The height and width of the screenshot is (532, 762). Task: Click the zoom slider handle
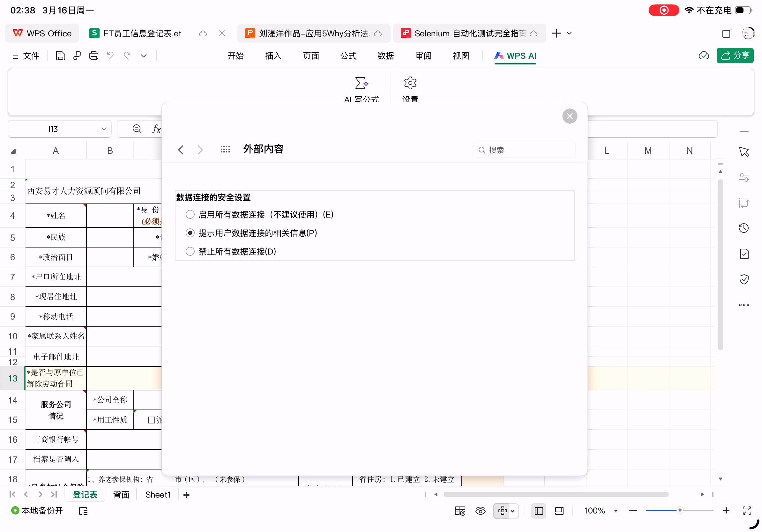pos(680,510)
